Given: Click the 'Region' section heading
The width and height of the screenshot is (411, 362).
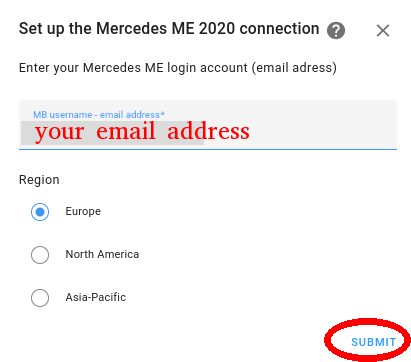Looking at the screenshot, I should pyautogui.click(x=39, y=180).
